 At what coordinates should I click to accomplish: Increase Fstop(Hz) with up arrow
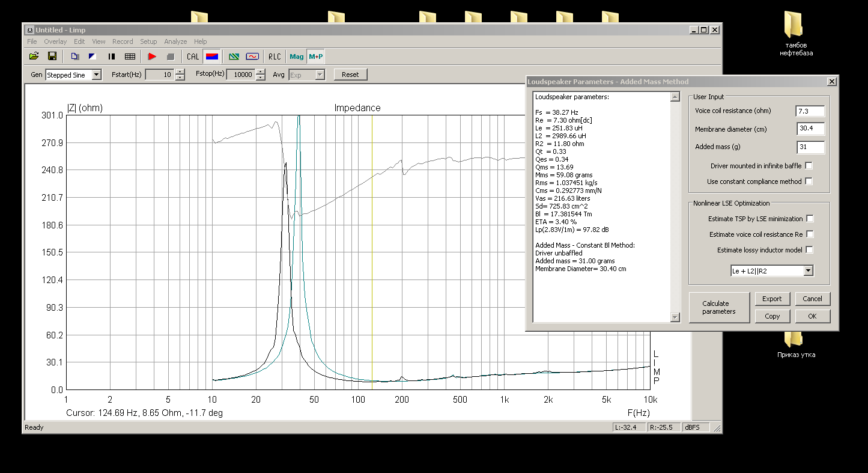tap(260, 72)
